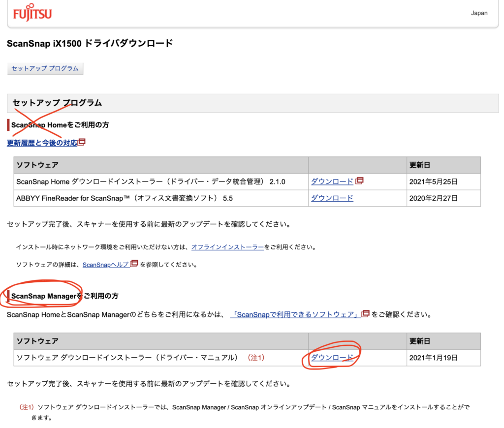
Task: Click the (注1) footnote text at the bottom
Action: point(244,412)
